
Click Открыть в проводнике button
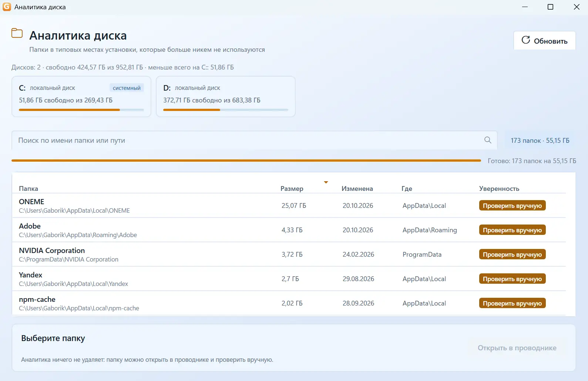point(517,348)
